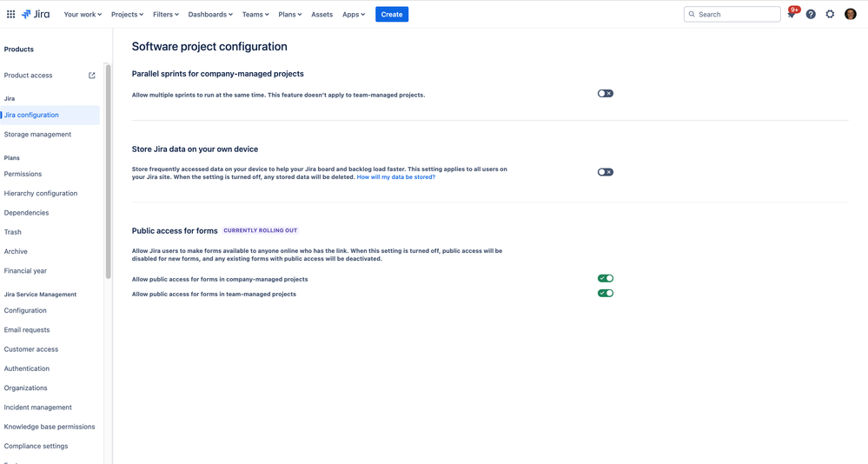Image resolution: width=868 pixels, height=464 pixels.
Task: Open Authentication in sidebar
Action: tap(27, 368)
